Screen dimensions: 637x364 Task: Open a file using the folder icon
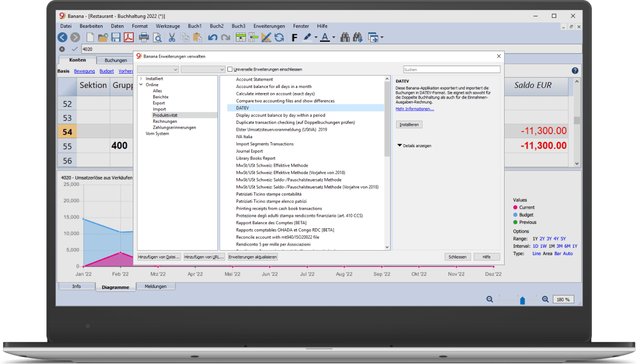tap(103, 37)
